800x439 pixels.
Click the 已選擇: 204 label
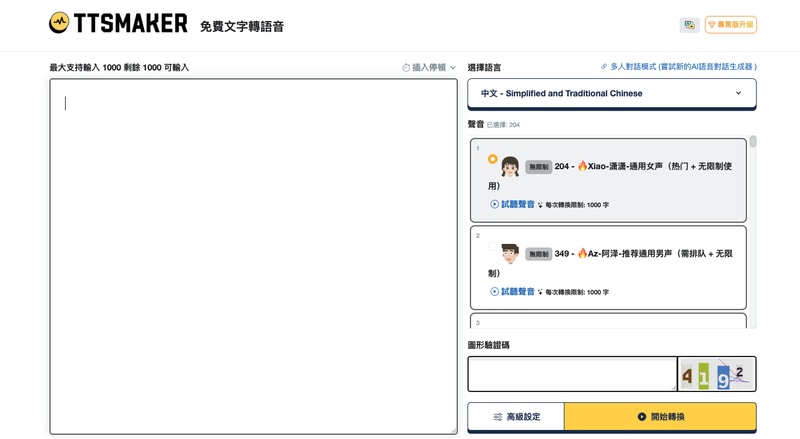(503, 125)
